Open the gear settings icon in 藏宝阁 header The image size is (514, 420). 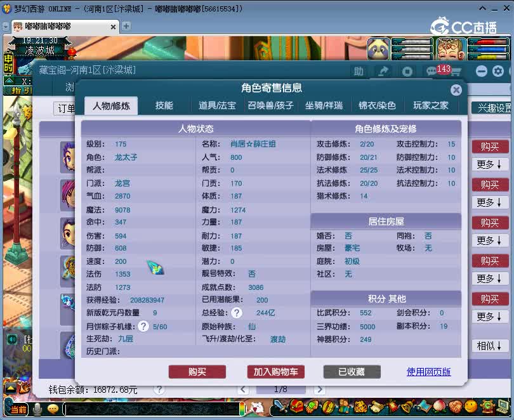(x=498, y=71)
